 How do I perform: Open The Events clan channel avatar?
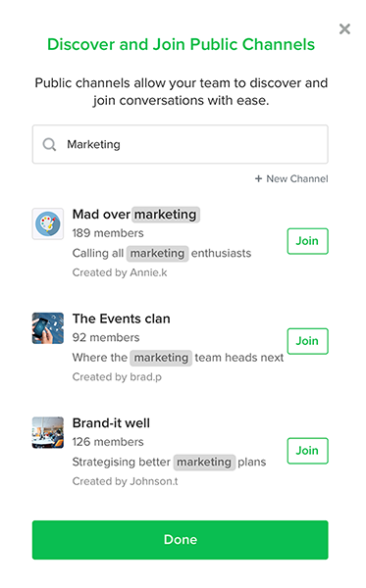[x=48, y=328]
